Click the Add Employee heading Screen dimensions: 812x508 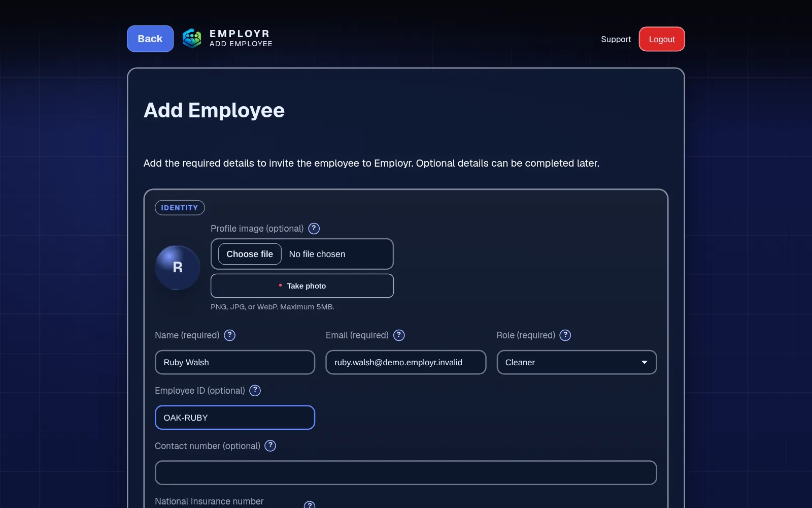(x=214, y=111)
